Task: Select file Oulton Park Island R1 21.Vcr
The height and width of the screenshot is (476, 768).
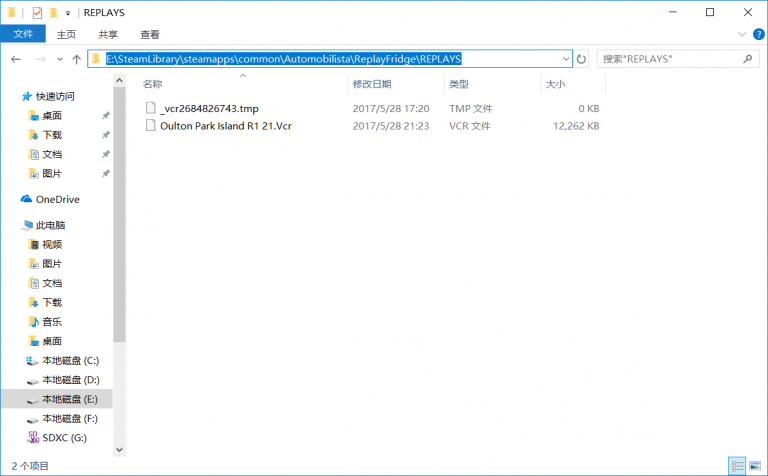Action: coord(226,126)
